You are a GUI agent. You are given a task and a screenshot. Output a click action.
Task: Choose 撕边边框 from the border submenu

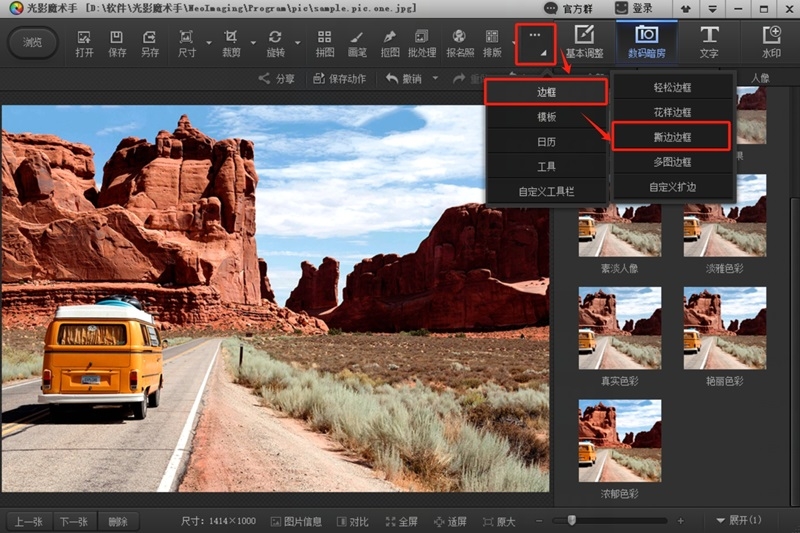click(671, 136)
